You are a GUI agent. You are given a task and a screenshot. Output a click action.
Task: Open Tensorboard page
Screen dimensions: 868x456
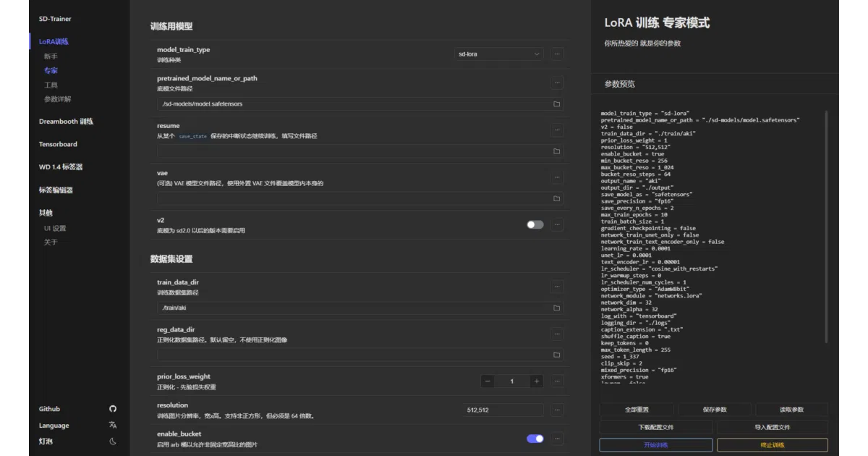pyautogui.click(x=58, y=144)
